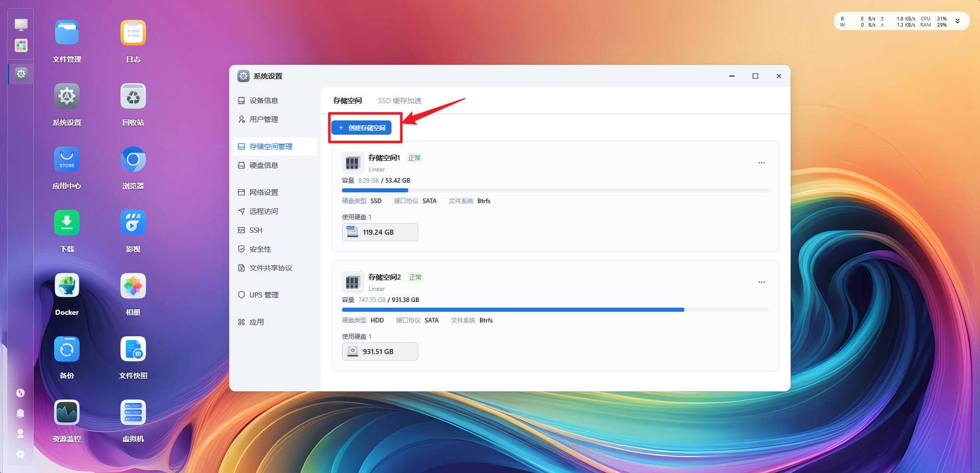Click the 创建存储空间 button
The height and width of the screenshot is (473, 980).
[x=361, y=128]
